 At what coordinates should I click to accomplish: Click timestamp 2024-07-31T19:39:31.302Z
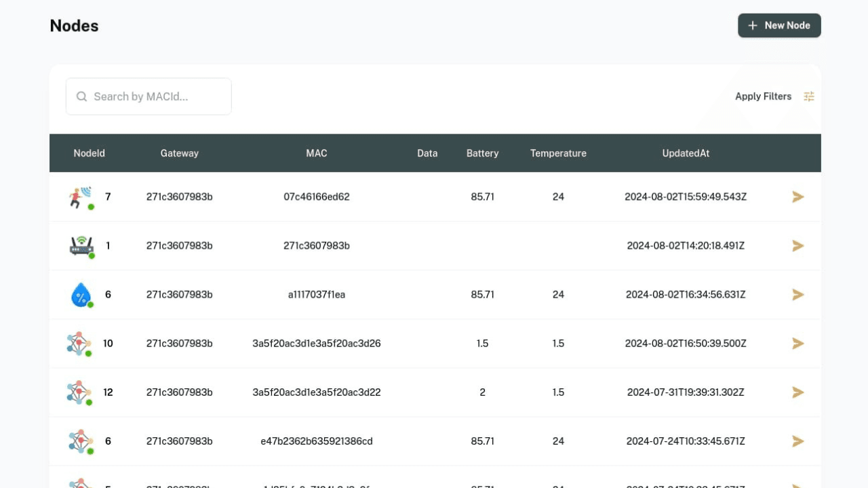pyautogui.click(x=686, y=392)
